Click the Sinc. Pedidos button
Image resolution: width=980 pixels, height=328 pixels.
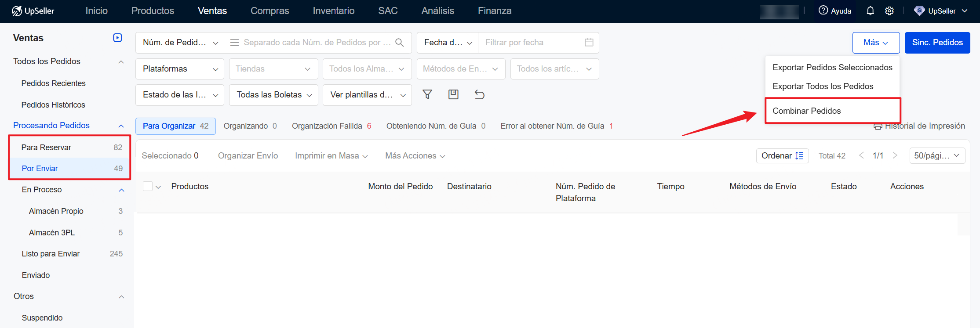pos(937,43)
